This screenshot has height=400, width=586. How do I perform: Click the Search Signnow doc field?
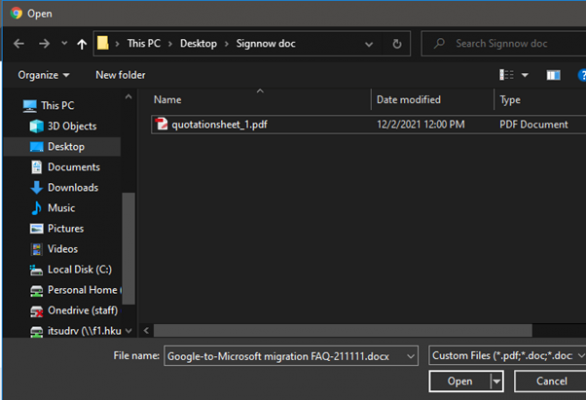click(x=504, y=44)
